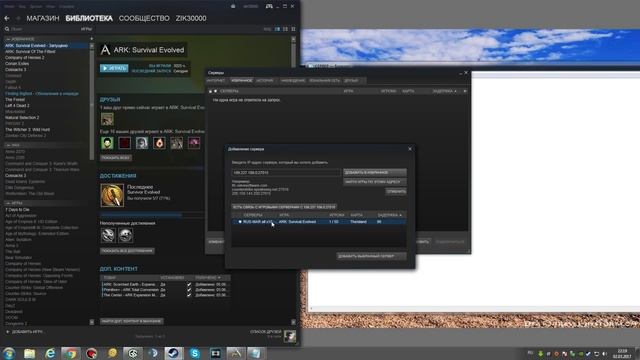The width and height of the screenshot is (640, 360).
Task: Switch to Интернет tab in Servers window
Action: (x=216, y=80)
